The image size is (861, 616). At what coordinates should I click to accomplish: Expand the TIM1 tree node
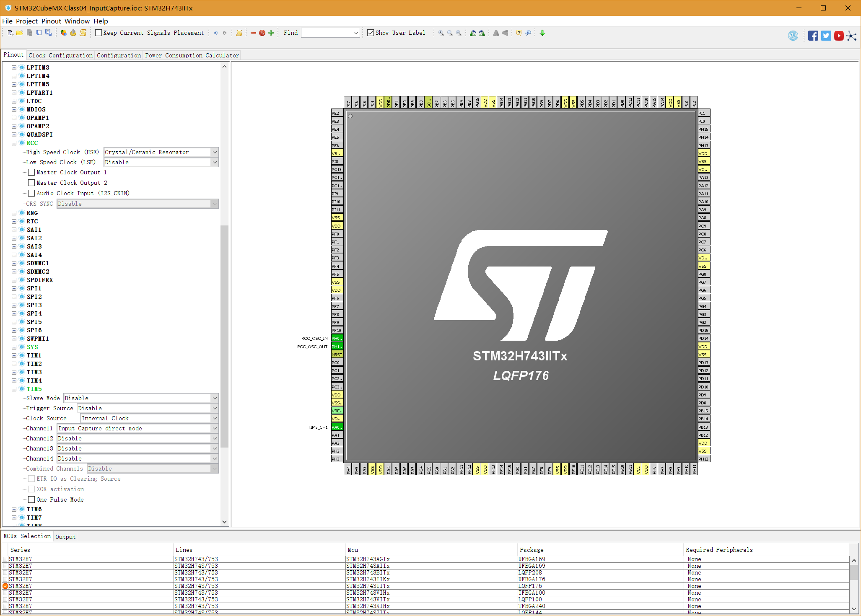coord(14,355)
